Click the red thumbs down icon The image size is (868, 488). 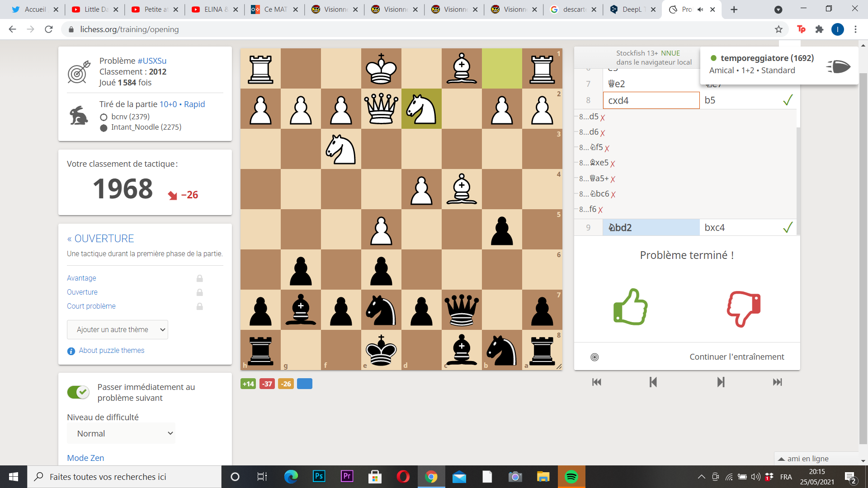[744, 309]
